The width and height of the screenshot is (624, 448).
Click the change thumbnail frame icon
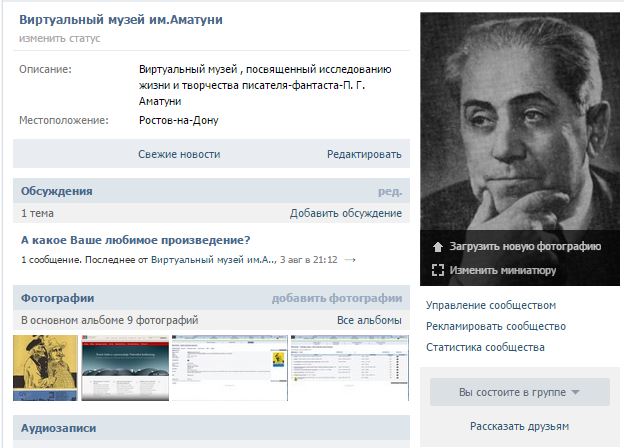click(x=438, y=270)
